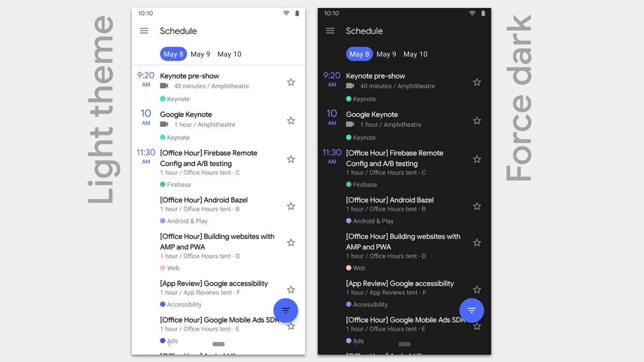Screen dimensions: 644x362
Task: Tap navigation home pill in dark theme
Action: [404, 344]
